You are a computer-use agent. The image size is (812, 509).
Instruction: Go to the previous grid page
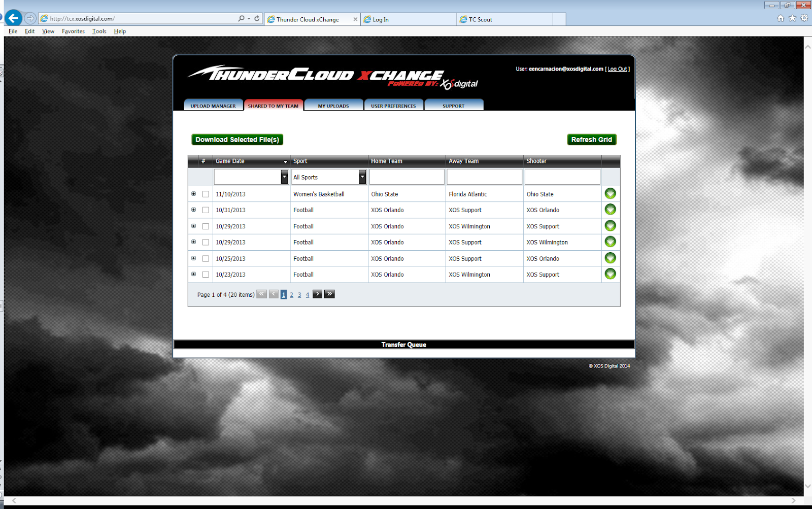[x=274, y=294]
